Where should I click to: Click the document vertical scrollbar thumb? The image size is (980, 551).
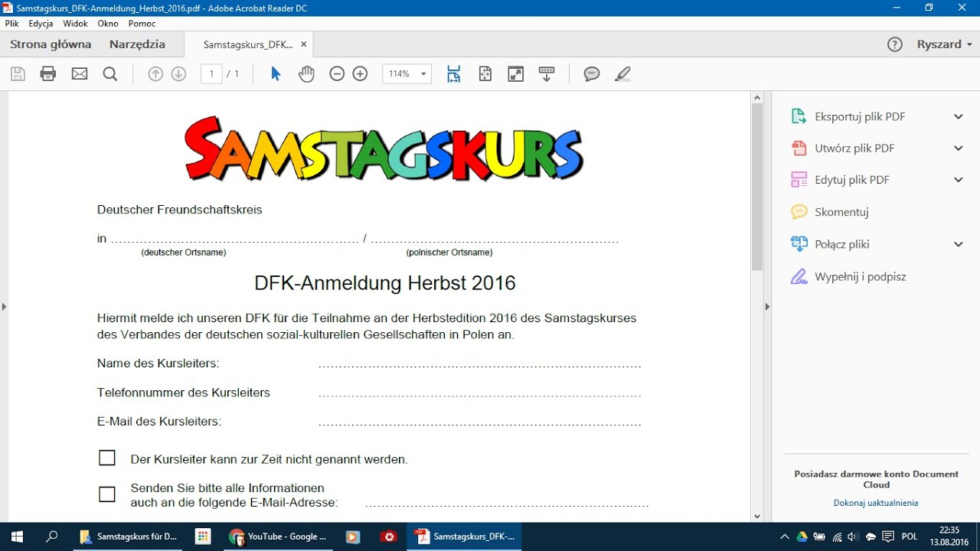[x=757, y=187]
